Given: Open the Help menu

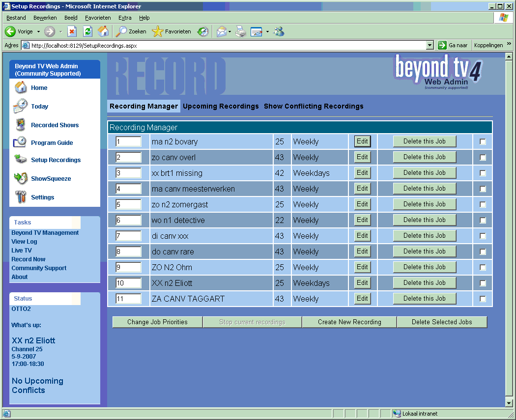Looking at the screenshot, I should coord(144,18).
